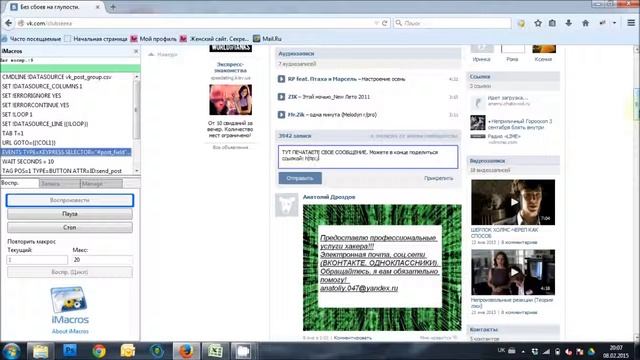Open the dropdown arrow next to toolbar chat icon

coord(614,23)
